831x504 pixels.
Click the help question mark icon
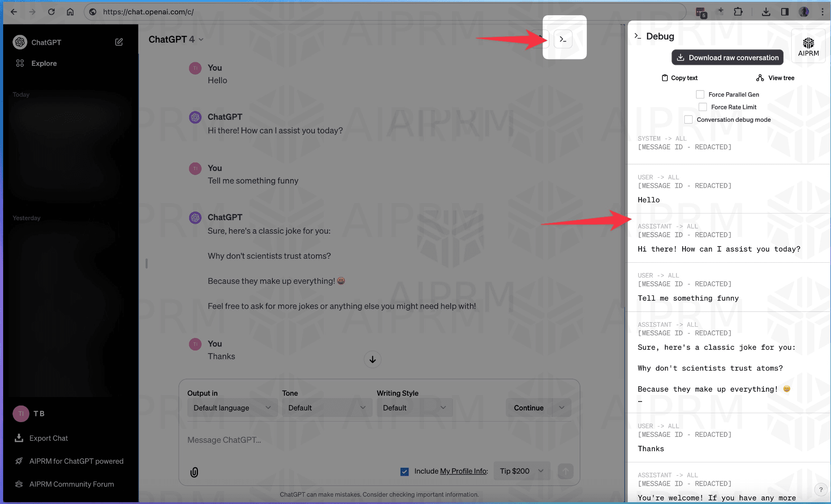tap(821, 489)
